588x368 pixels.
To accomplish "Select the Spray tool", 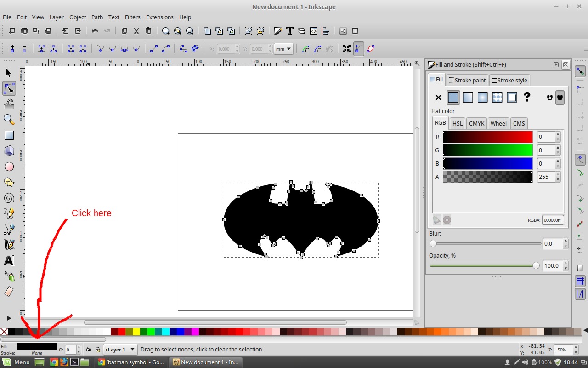I will [x=9, y=276].
